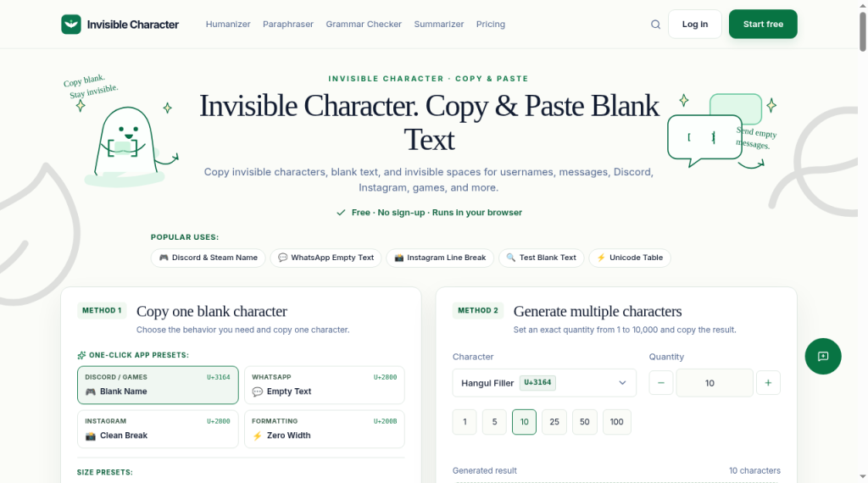868x483 pixels.
Task: Choose the Discord / Games Blank Name preset
Action: coord(158,385)
